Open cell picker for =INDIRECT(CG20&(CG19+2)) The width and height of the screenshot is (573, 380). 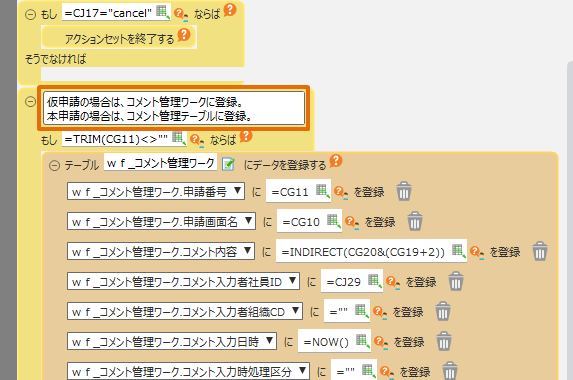(x=458, y=251)
